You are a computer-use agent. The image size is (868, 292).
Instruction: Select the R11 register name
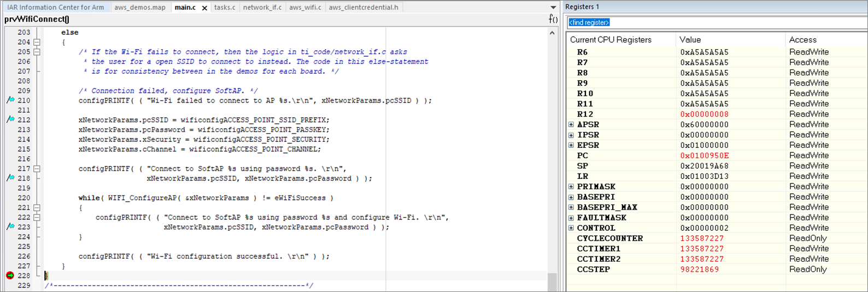click(x=585, y=104)
